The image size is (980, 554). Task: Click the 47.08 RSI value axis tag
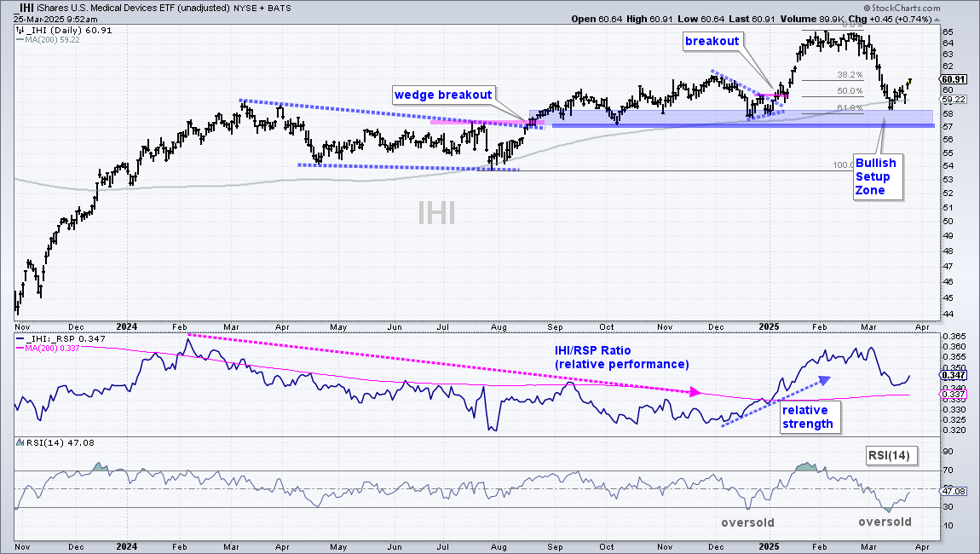point(954,492)
